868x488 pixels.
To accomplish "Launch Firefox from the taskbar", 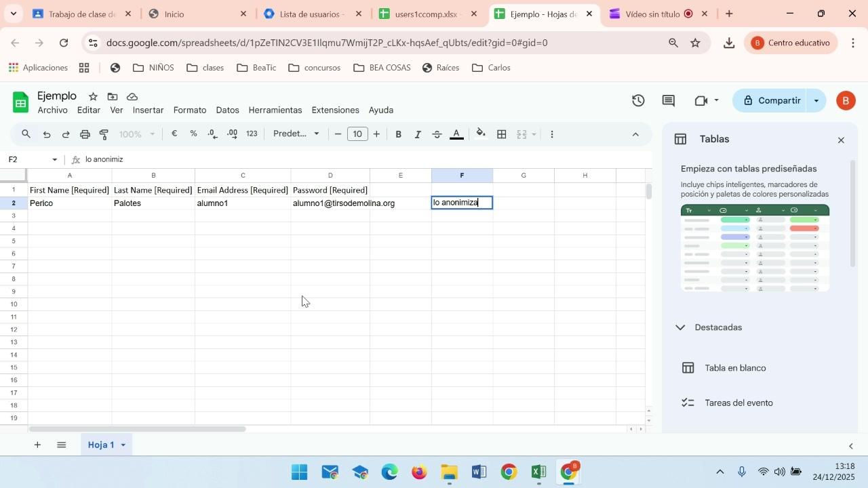I will point(419,472).
